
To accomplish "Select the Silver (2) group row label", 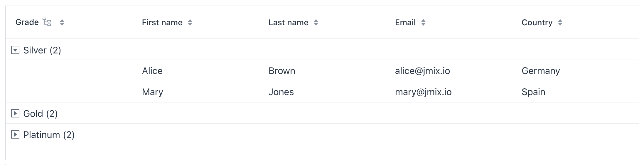I will (42, 50).
